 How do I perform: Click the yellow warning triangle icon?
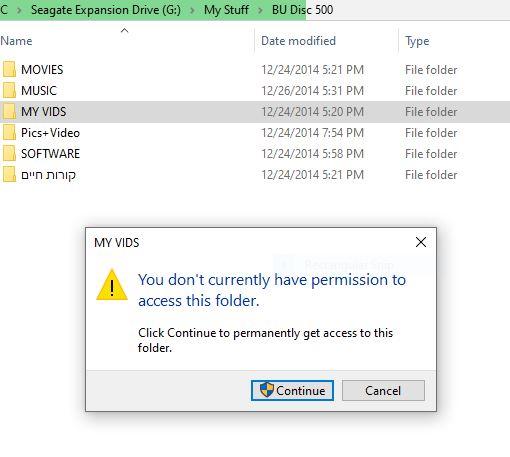(x=112, y=285)
